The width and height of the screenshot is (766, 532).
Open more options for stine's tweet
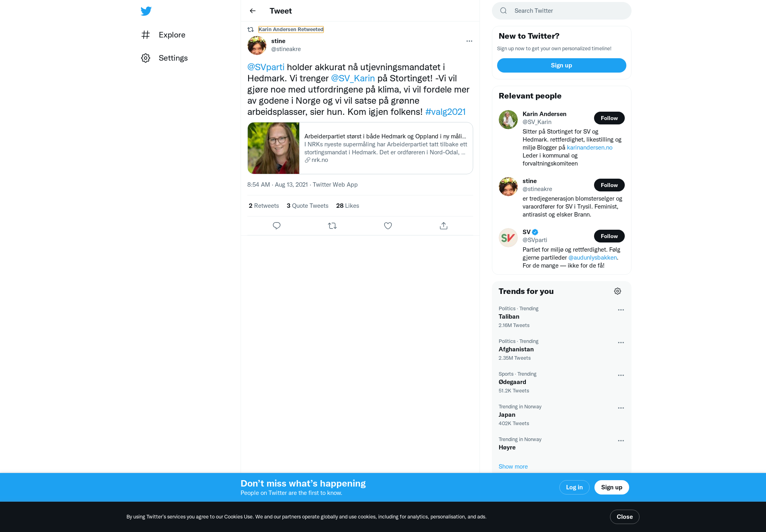[469, 41]
